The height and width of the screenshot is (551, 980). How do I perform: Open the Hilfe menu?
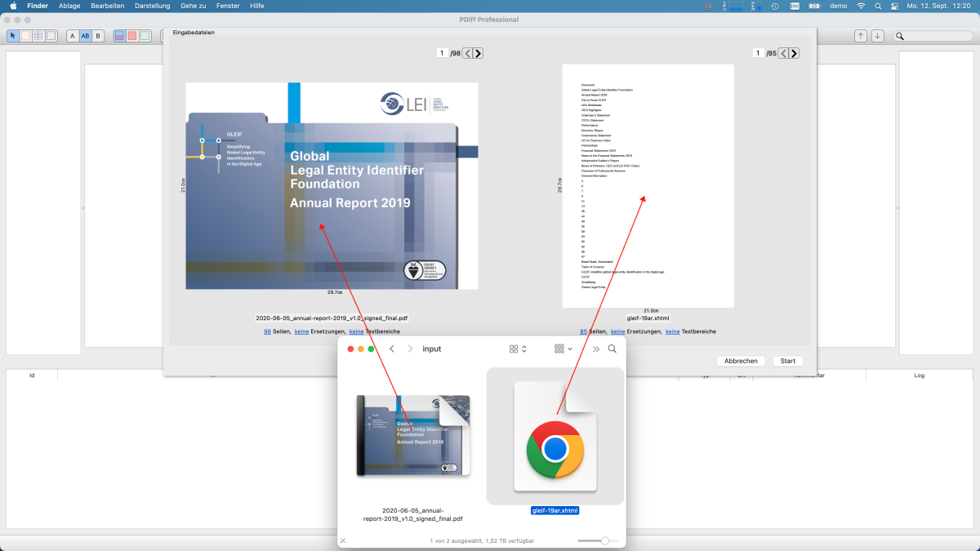256,6
